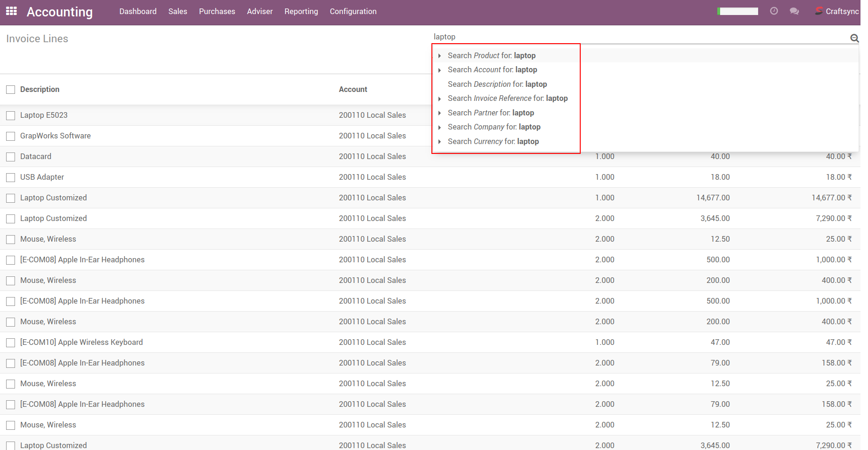Select the Datacard row checkbox
Viewport: 868px width, 450px height.
tap(11, 157)
